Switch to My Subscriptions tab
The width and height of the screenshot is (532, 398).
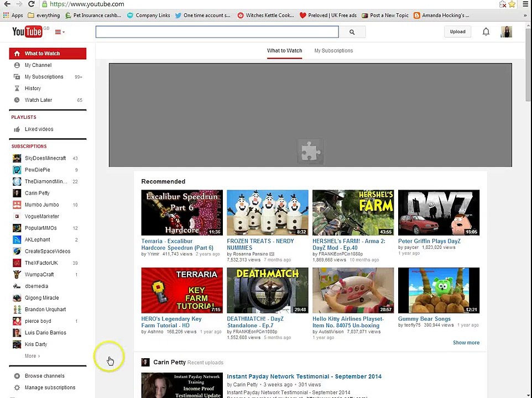pyautogui.click(x=333, y=50)
